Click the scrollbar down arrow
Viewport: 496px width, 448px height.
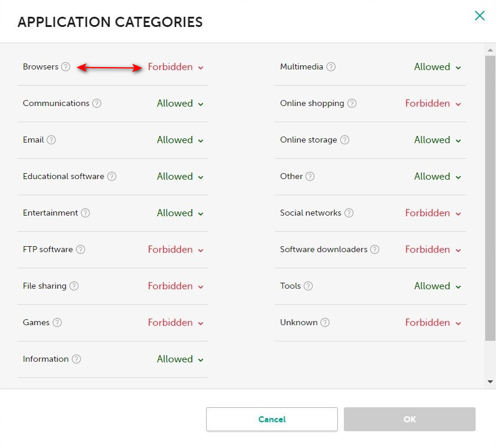[x=491, y=382]
